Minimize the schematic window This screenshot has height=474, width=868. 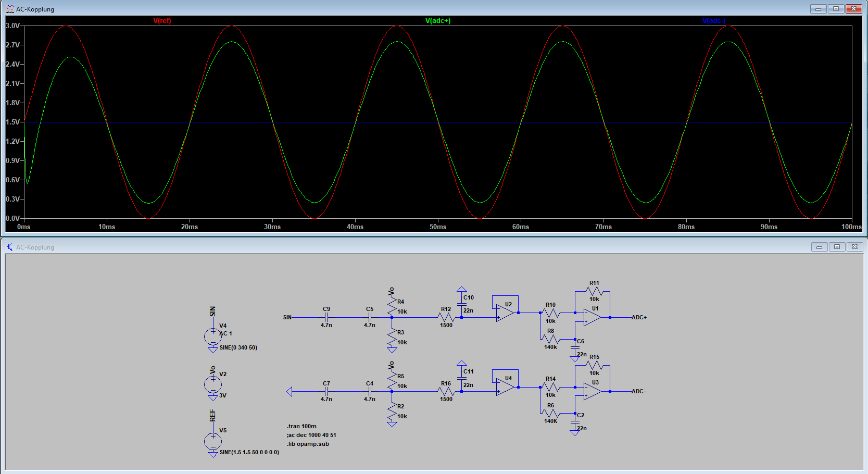click(819, 247)
